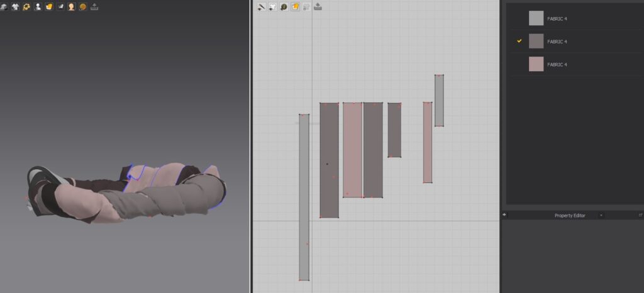Click the first garment display icon in 3D toolbar
Image resolution: width=644 pixels, height=293 pixels.
click(4, 7)
